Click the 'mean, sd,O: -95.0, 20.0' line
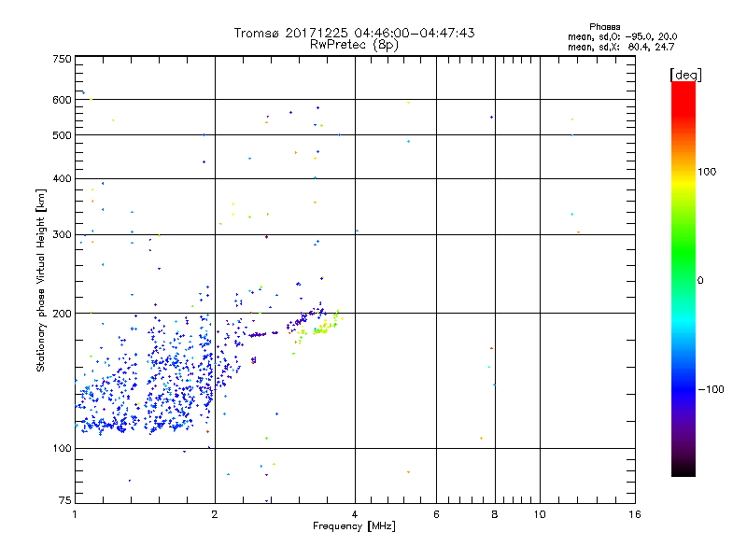 622,36
